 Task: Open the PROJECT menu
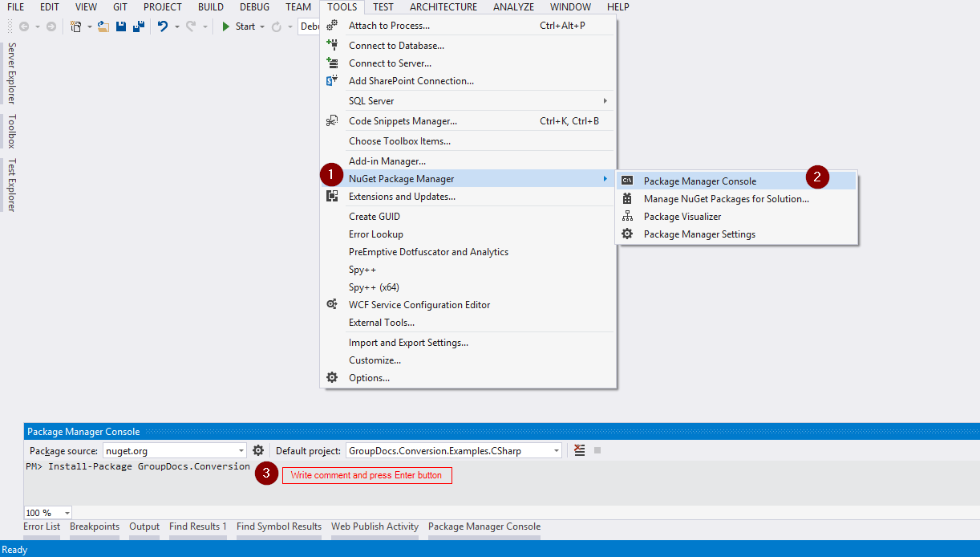tap(163, 7)
